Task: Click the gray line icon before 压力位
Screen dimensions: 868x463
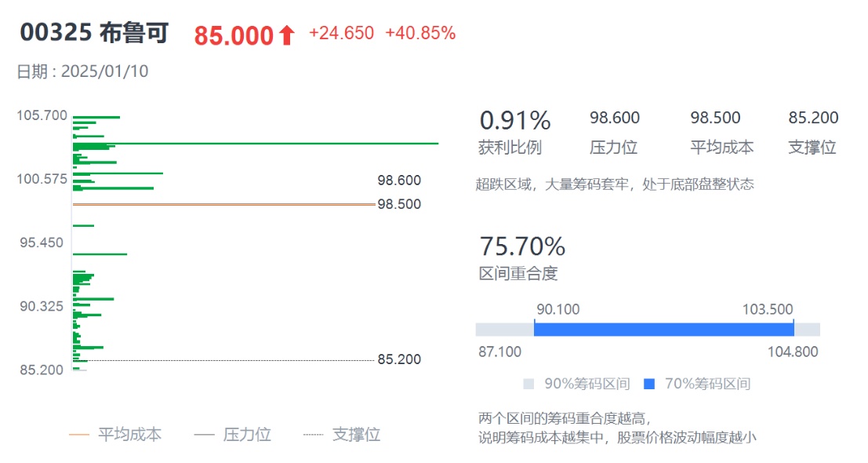Action: (204, 434)
